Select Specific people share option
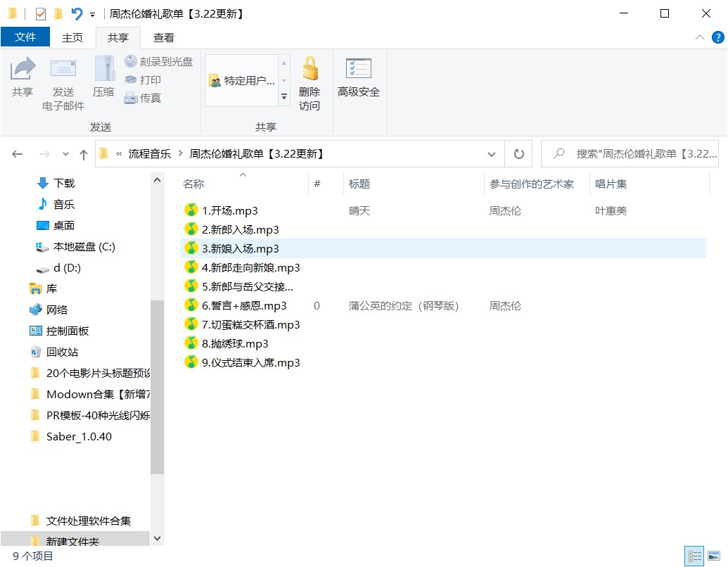The image size is (728, 567). tap(242, 80)
